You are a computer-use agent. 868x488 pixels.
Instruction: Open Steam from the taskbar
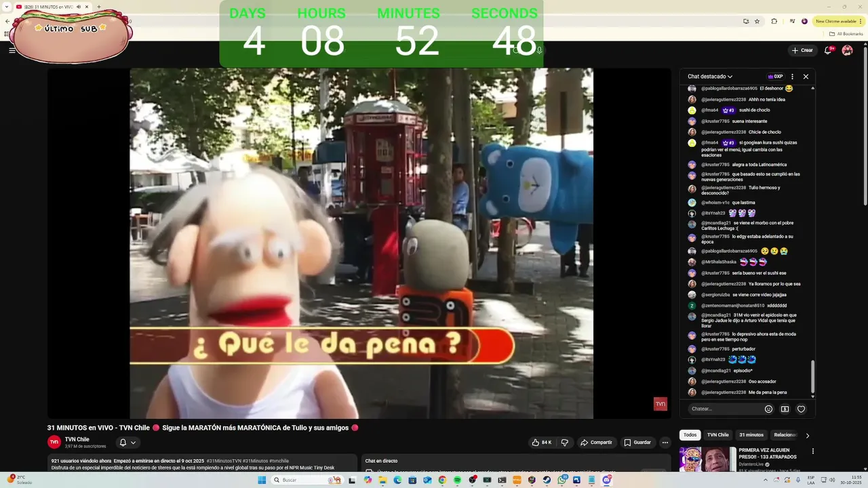pyautogui.click(x=547, y=480)
